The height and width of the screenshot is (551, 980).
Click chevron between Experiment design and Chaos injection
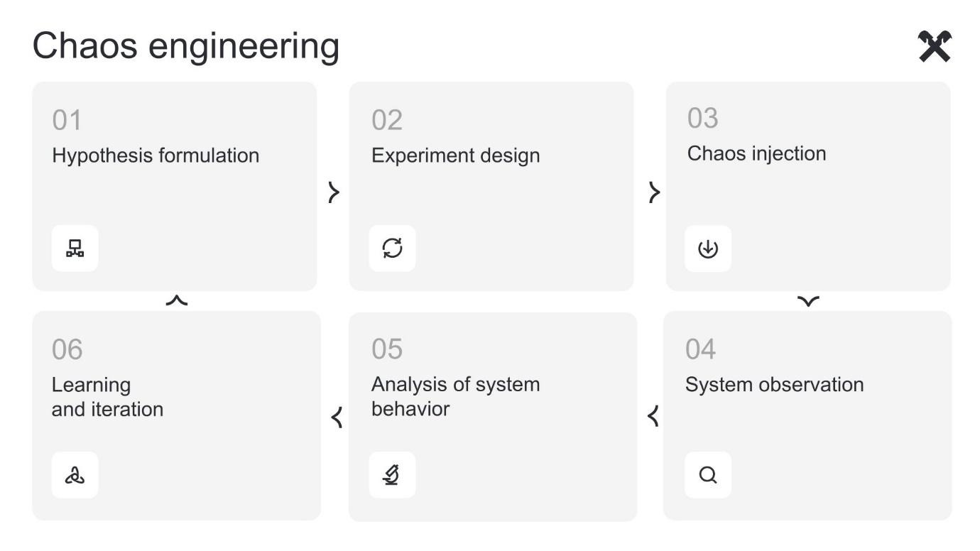(654, 192)
